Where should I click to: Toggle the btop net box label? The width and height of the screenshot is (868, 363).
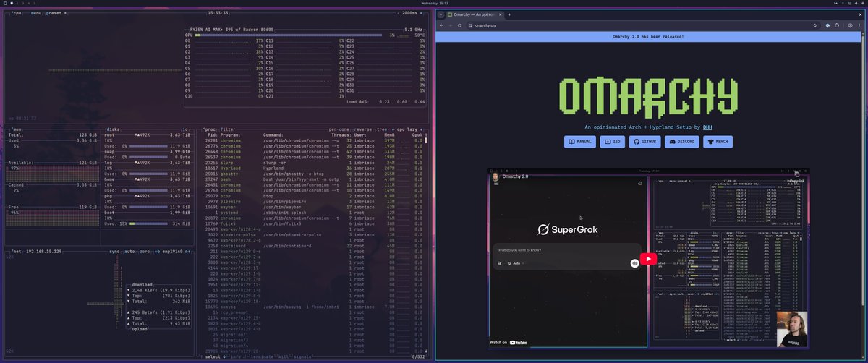point(17,251)
